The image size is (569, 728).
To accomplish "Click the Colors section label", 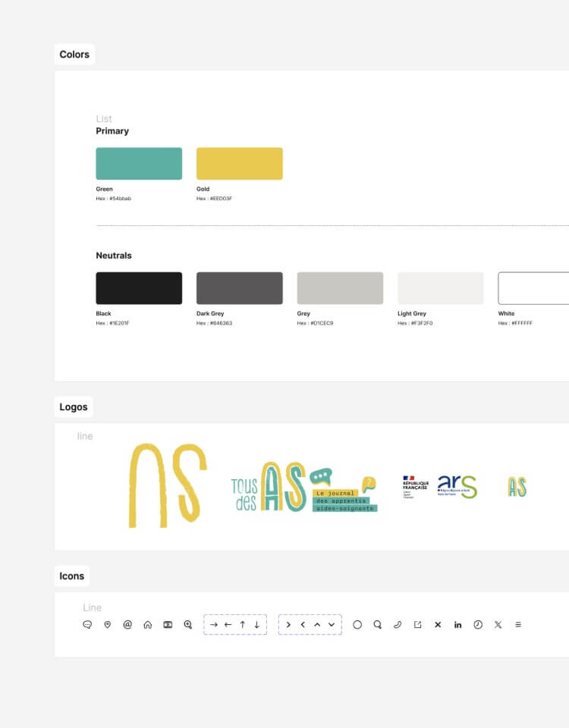I will (74, 55).
